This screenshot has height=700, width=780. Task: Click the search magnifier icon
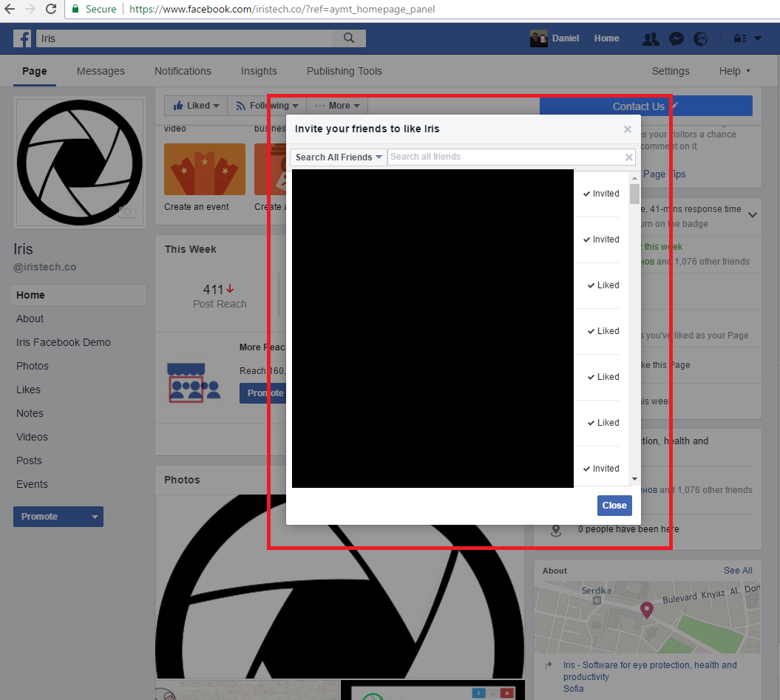point(349,38)
